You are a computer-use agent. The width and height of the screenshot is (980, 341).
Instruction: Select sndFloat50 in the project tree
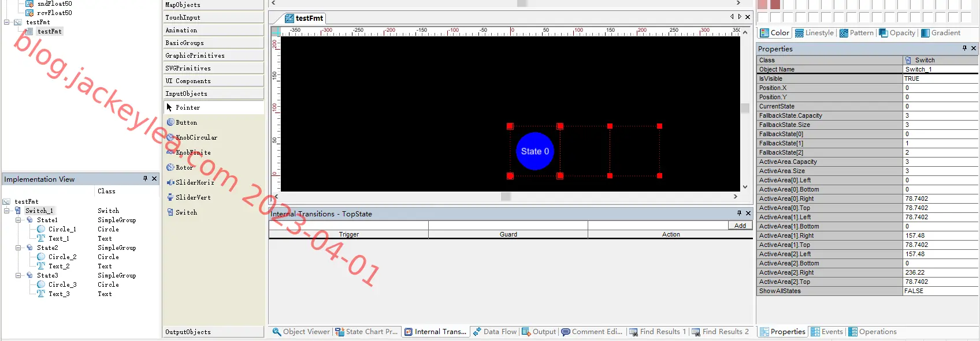tap(54, 3)
